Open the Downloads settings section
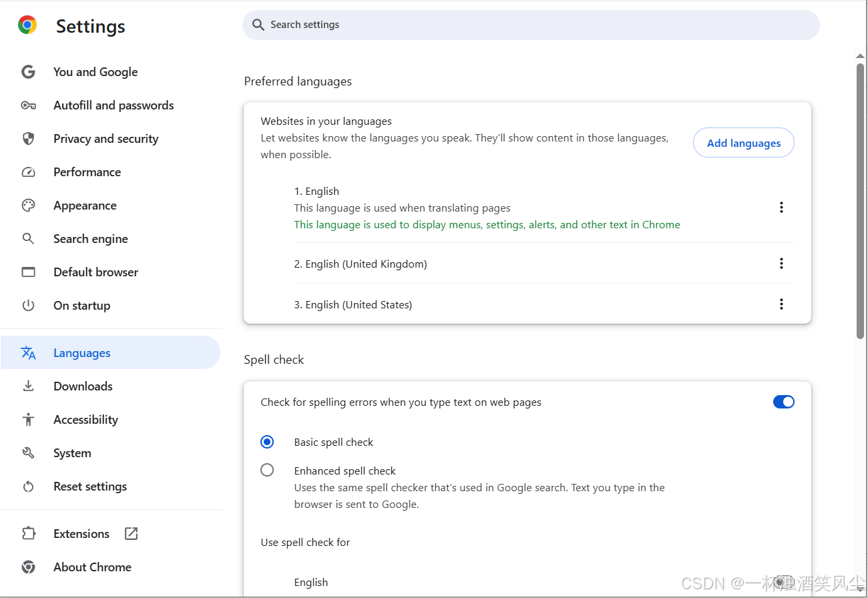The height and width of the screenshot is (598, 868). (83, 386)
